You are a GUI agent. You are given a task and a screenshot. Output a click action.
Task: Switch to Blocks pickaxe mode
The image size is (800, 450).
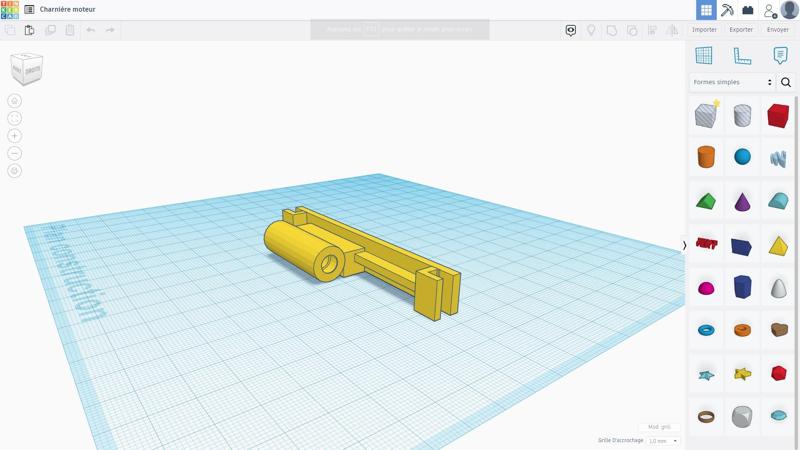(727, 10)
